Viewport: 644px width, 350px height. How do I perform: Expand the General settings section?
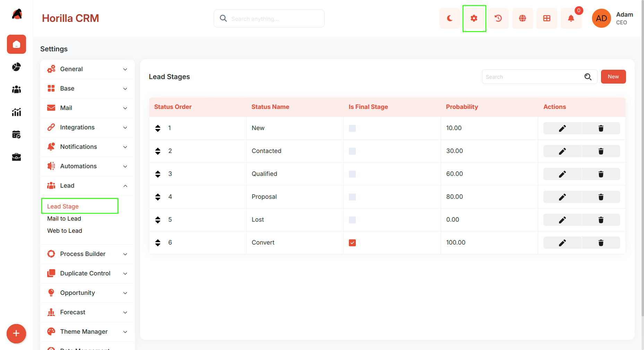coord(87,69)
